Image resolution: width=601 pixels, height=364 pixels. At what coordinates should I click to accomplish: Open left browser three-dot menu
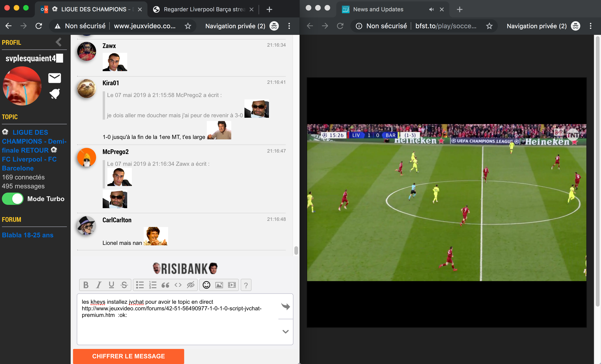point(289,26)
